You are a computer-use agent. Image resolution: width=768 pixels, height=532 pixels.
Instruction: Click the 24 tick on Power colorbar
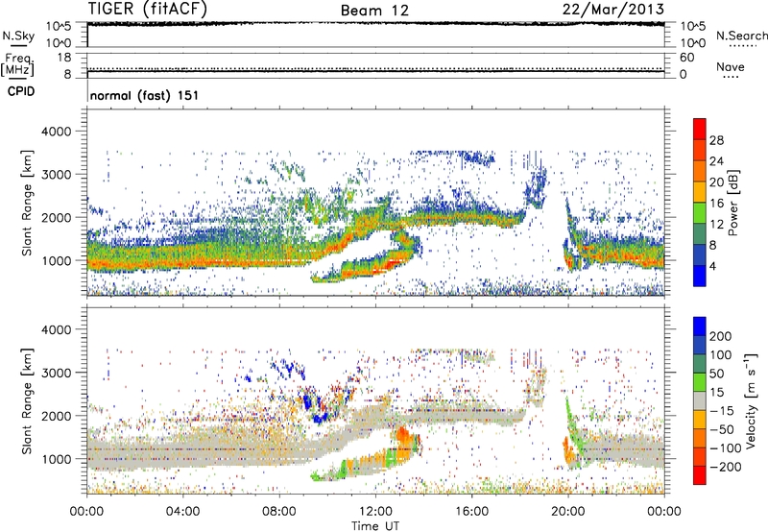716,161
